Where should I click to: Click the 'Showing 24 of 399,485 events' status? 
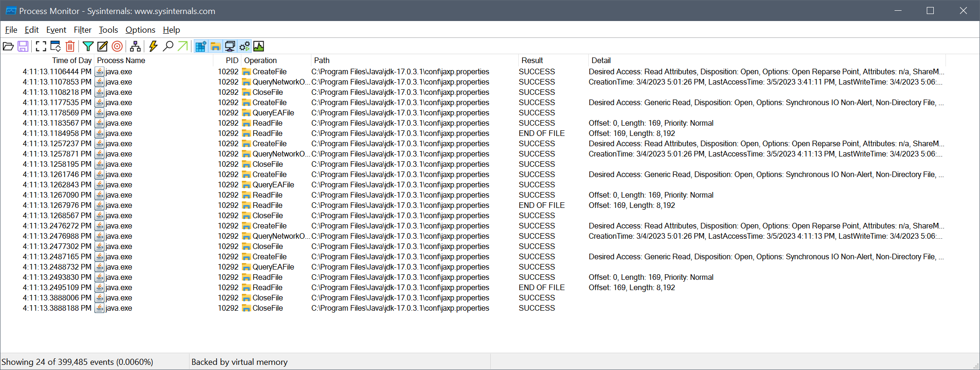coord(78,362)
